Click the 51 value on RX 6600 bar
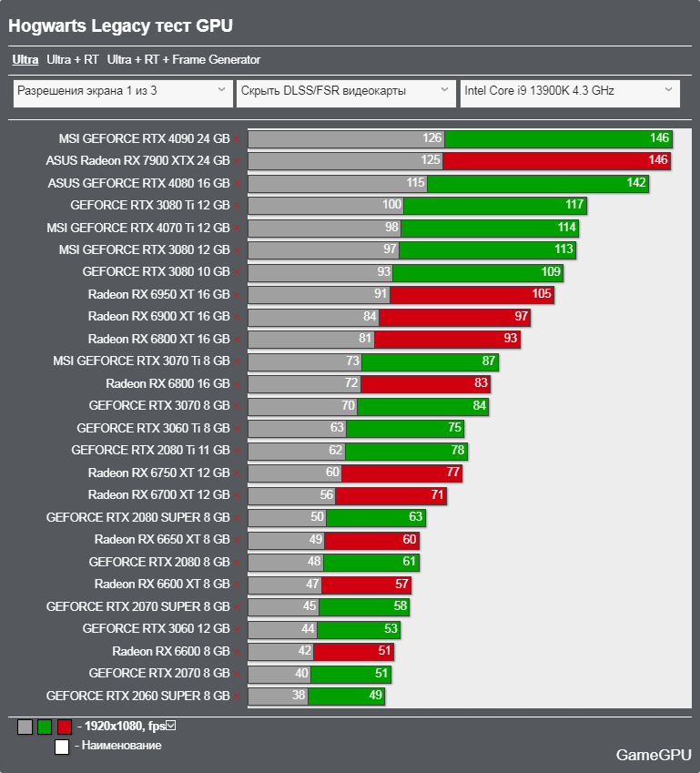This screenshot has width=700, height=773. 384,651
